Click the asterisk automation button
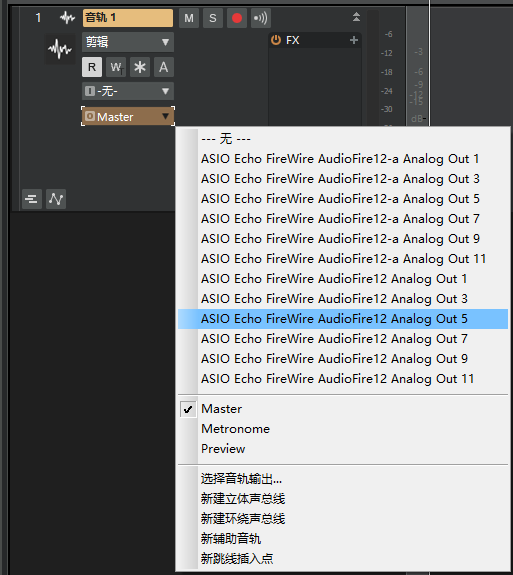This screenshot has height=575, width=513. click(x=140, y=67)
